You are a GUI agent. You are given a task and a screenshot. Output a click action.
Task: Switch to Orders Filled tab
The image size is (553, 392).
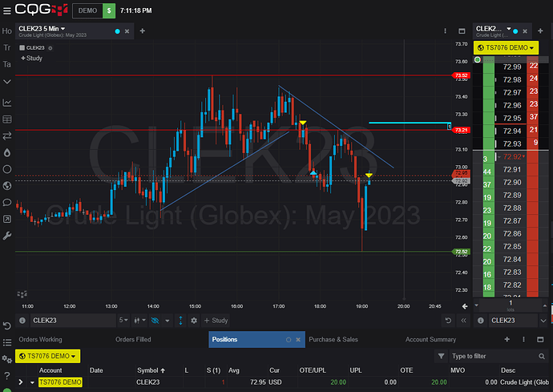pos(133,339)
